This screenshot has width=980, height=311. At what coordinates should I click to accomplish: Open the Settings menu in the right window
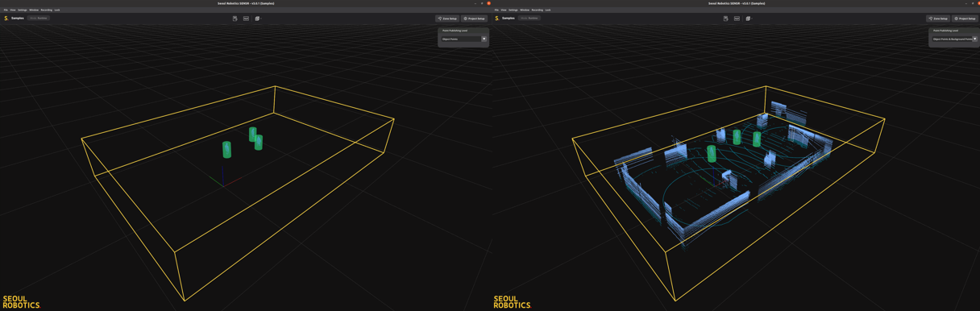(513, 10)
